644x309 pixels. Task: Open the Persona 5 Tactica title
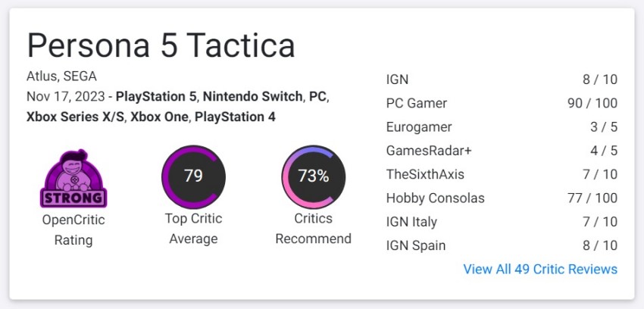tap(161, 45)
